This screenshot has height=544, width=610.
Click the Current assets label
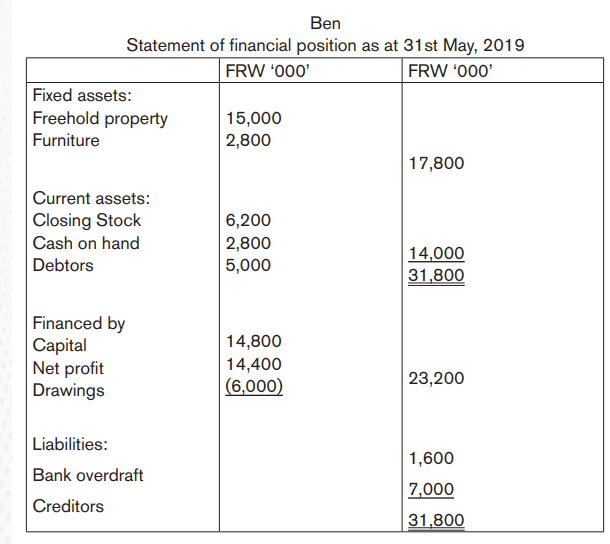click(91, 198)
